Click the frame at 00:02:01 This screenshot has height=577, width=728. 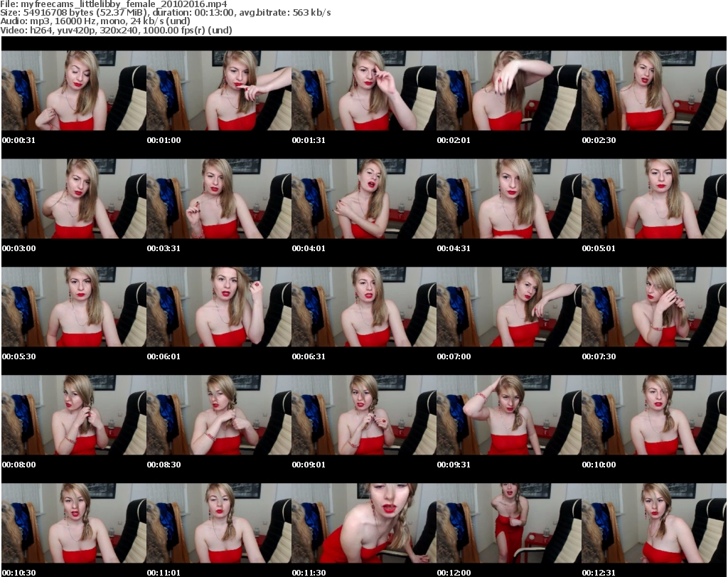509,90
